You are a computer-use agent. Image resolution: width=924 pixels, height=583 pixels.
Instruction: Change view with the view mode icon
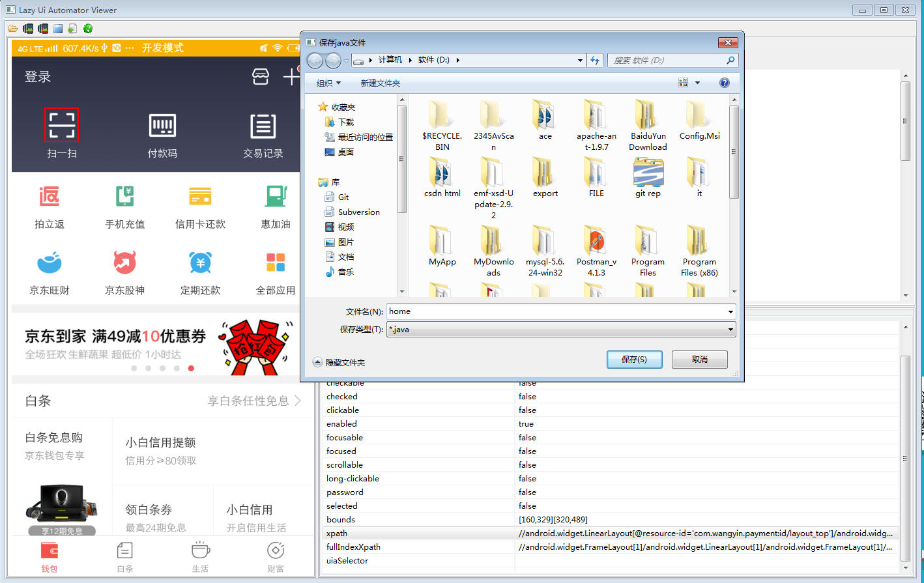click(684, 83)
